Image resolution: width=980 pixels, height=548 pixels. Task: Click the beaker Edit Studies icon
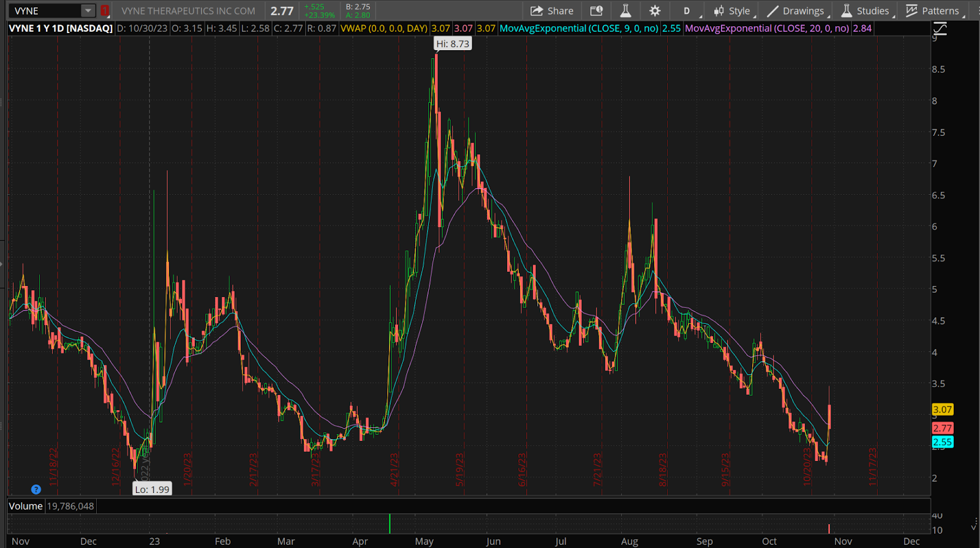tap(625, 11)
